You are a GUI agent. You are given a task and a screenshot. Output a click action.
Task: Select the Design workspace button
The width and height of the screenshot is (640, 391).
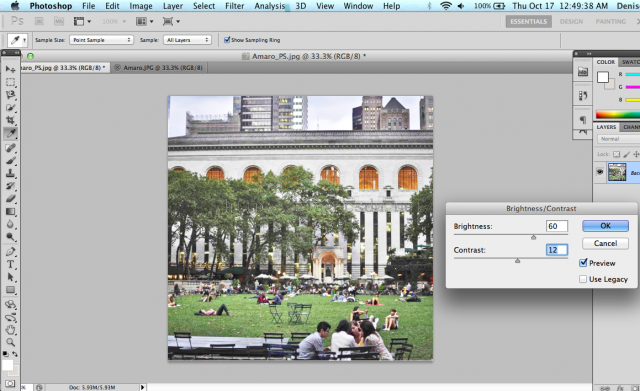tap(571, 21)
